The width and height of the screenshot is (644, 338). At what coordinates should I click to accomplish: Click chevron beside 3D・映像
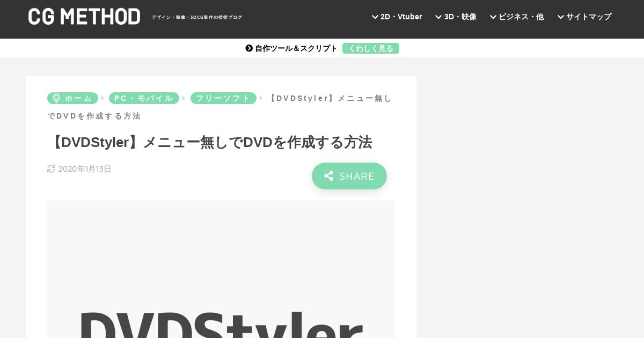(x=438, y=17)
